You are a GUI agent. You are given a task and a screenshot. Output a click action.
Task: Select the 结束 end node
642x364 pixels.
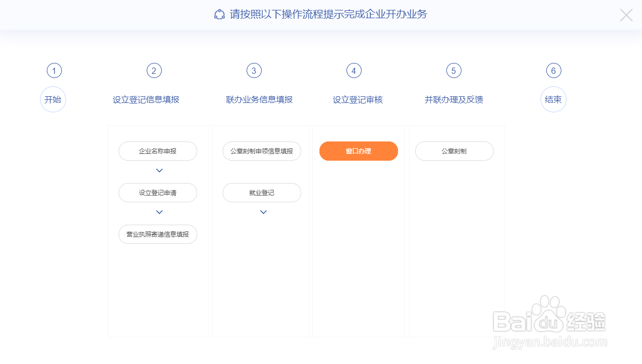click(x=553, y=99)
